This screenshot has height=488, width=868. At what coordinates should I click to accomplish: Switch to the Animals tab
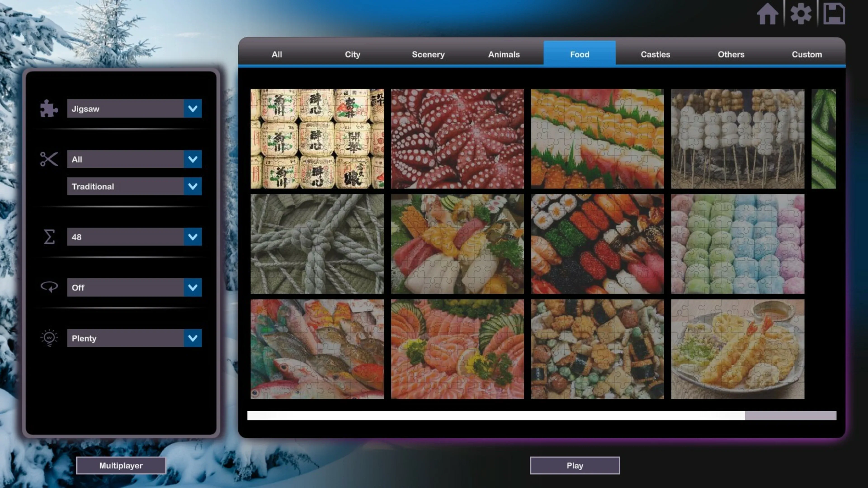(504, 54)
